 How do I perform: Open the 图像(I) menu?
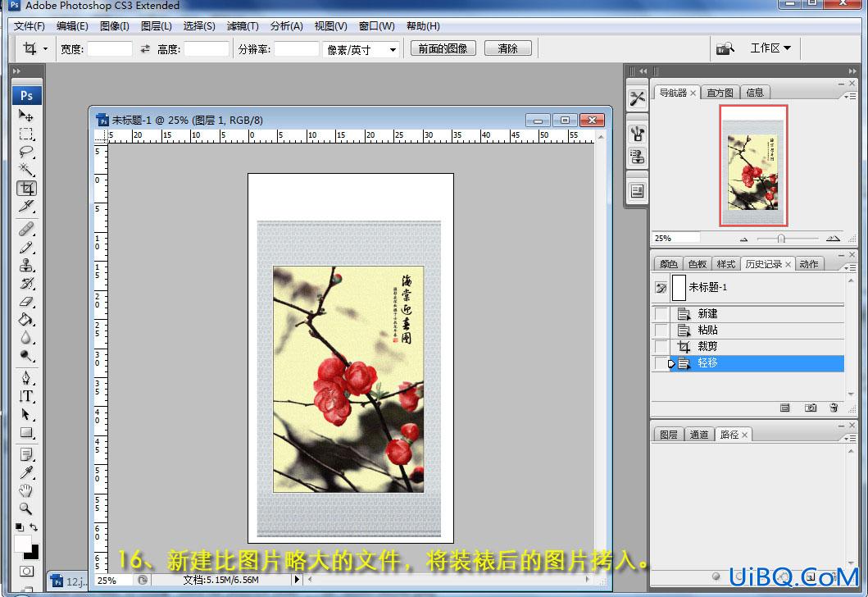[x=115, y=26]
